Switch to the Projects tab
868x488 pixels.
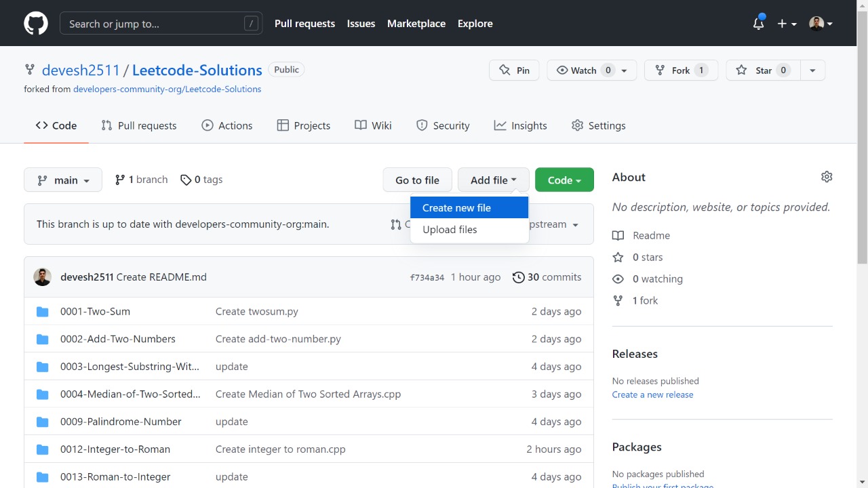point(304,125)
